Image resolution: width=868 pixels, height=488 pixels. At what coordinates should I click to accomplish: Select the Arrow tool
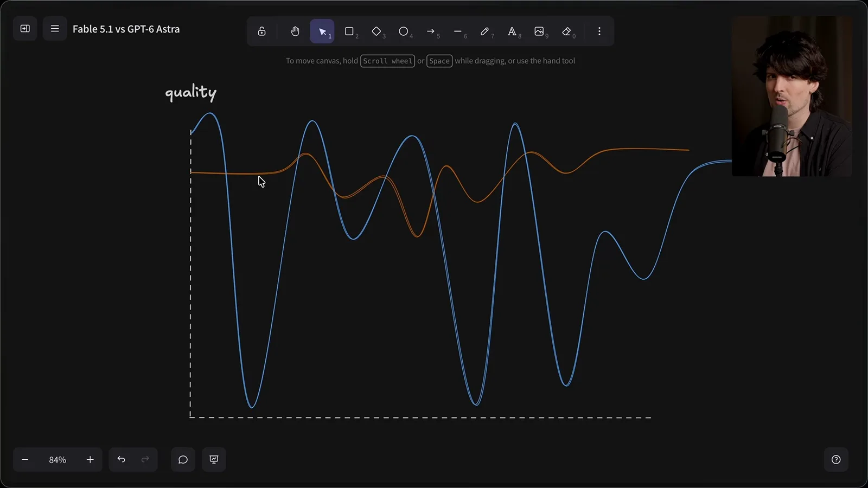431,31
